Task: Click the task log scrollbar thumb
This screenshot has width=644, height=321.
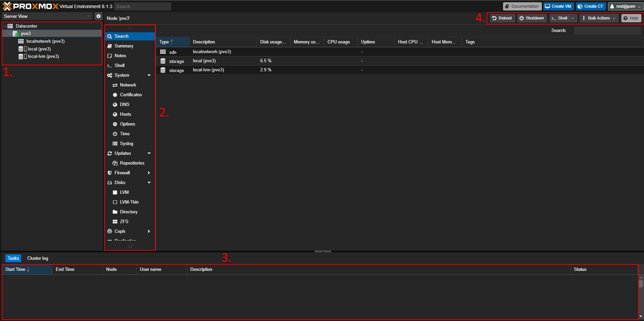Action: click(x=641, y=283)
